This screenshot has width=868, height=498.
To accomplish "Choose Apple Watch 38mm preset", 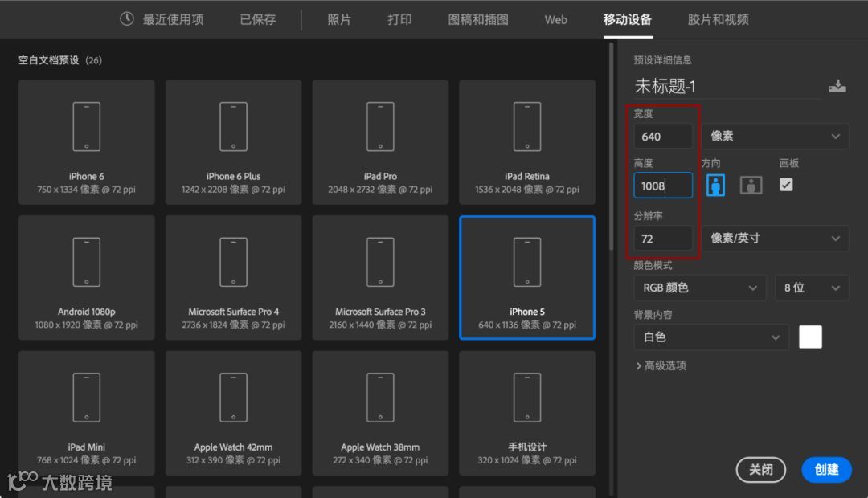I will tap(380, 414).
